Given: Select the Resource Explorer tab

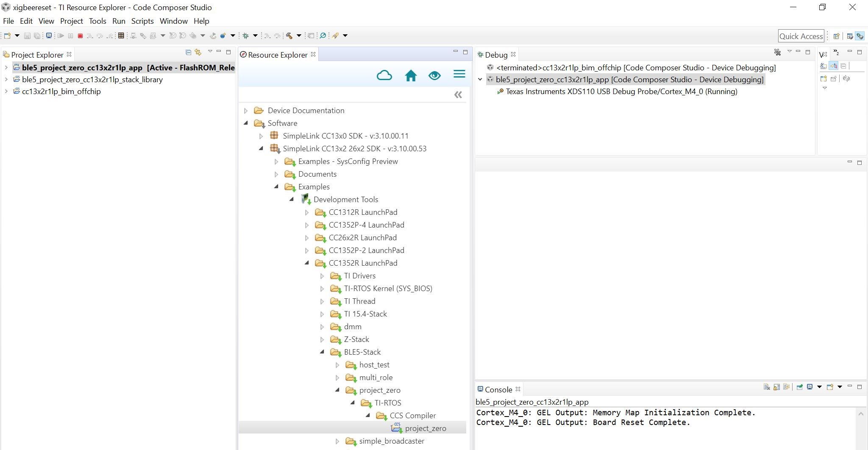Looking at the screenshot, I should pyautogui.click(x=278, y=55).
